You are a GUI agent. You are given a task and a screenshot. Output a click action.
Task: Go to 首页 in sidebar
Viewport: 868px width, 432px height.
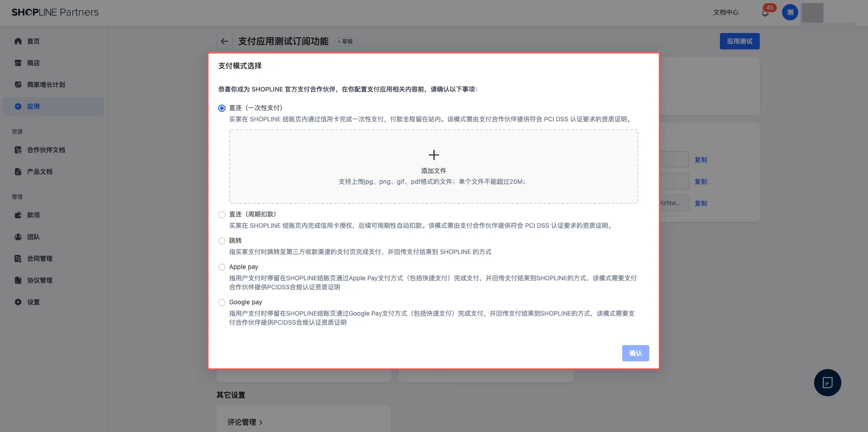point(53,41)
